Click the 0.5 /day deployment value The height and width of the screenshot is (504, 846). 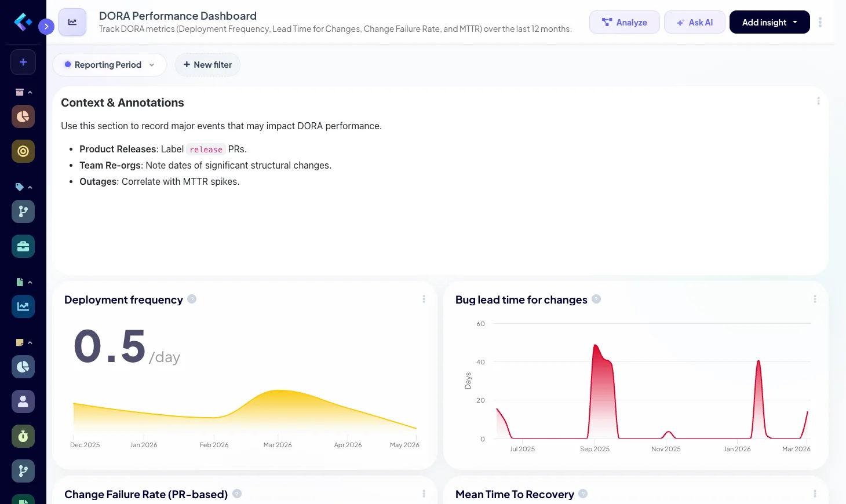[x=127, y=347]
